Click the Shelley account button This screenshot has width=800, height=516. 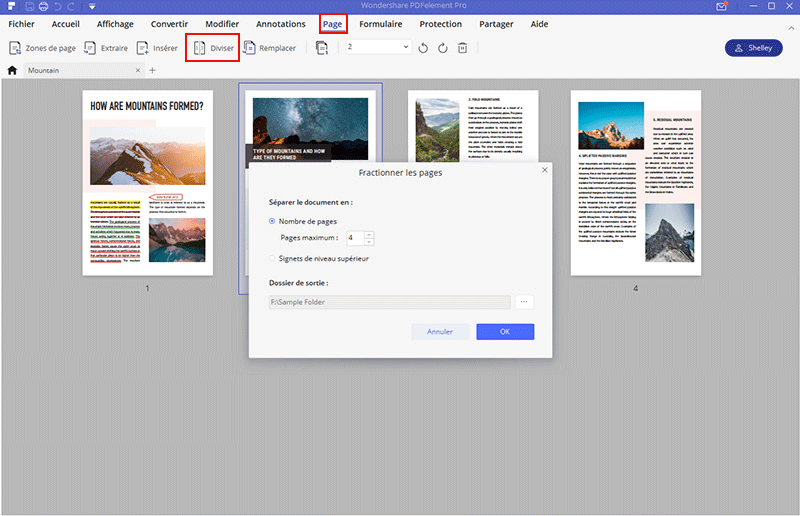(x=754, y=48)
